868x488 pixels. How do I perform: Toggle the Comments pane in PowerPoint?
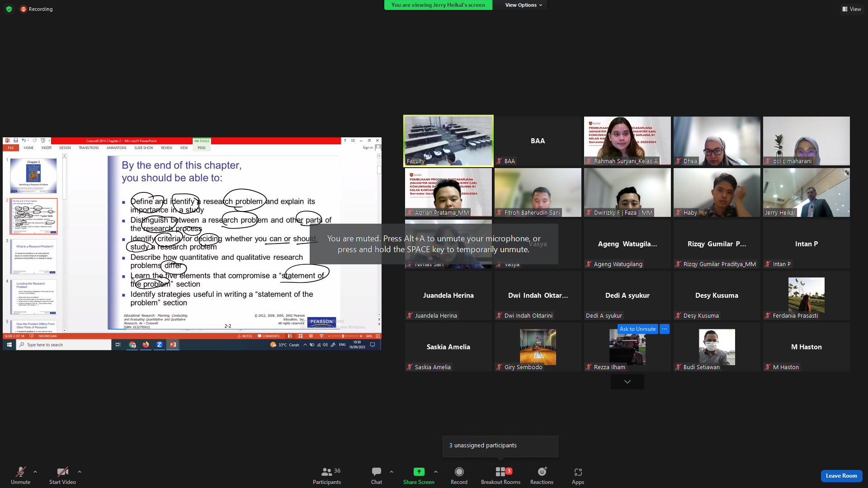pos(269,336)
